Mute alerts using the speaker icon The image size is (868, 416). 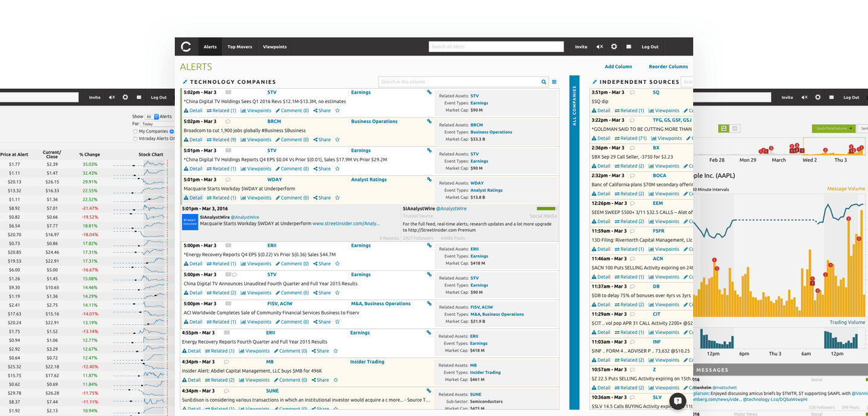coord(599,46)
